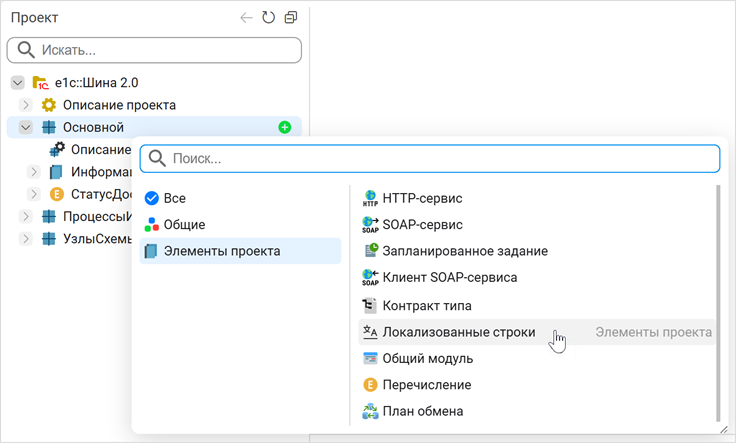
Task: Refresh the project tree with the reload icon
Action: (x=268, y=18)
